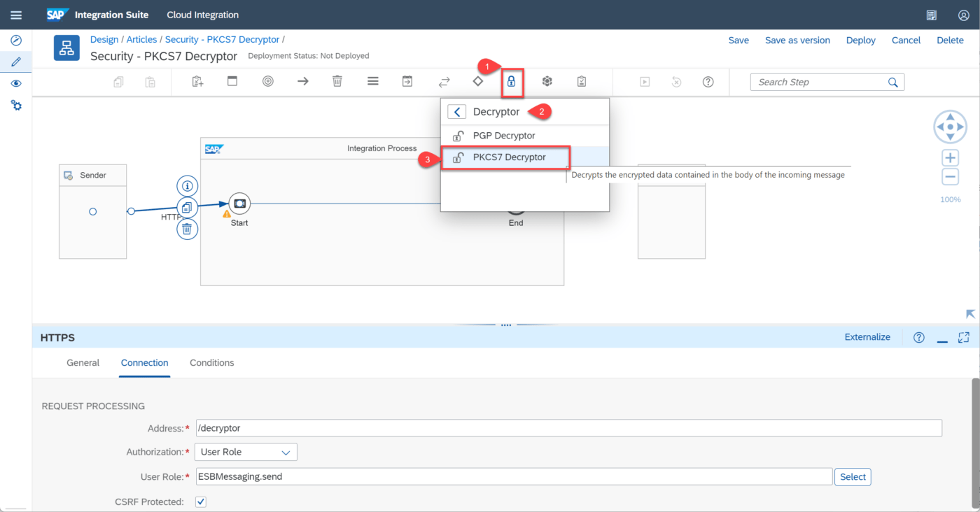This screenshot has height=512, width=980.
Task: Open the Message Routing diamond icon
Action: [x=477, y=81]
